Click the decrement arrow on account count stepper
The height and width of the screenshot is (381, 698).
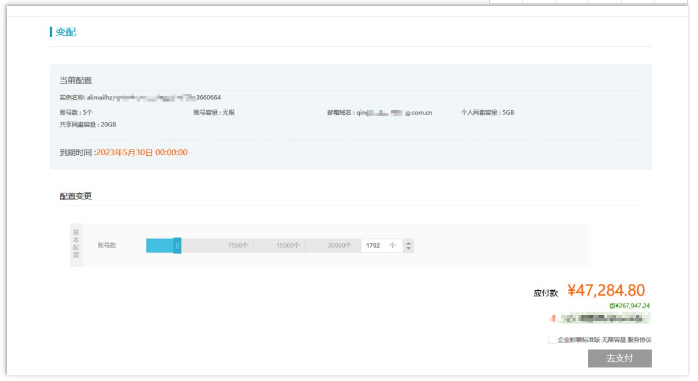point(408,248)
